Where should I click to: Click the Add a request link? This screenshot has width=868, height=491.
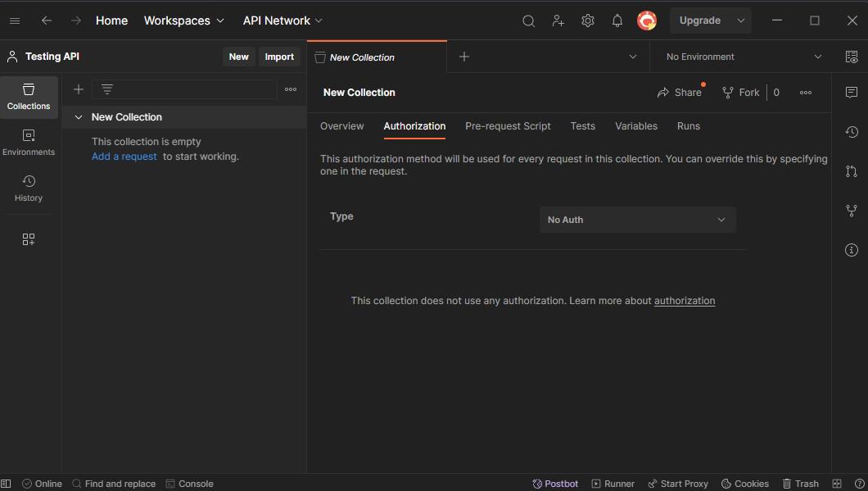[124, 157]
